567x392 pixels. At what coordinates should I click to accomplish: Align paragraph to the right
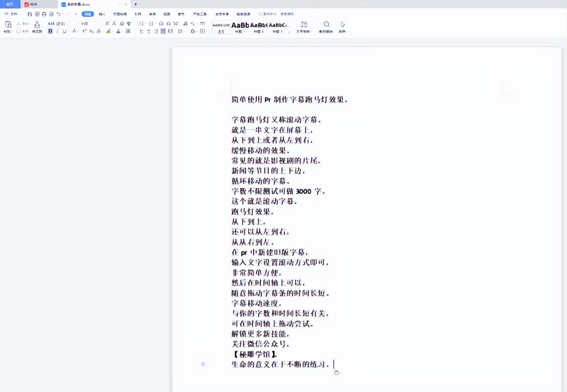click(156, 31)
